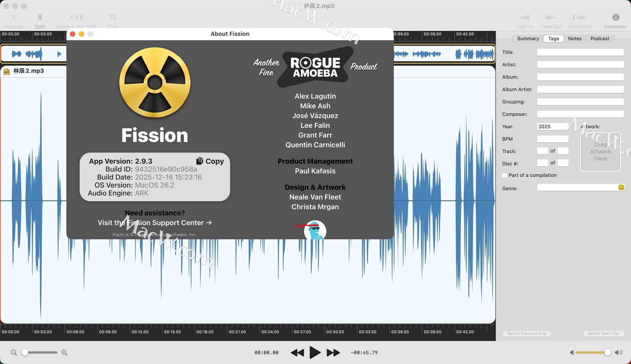Click the zoom in magnifier icon

point(64,353)
